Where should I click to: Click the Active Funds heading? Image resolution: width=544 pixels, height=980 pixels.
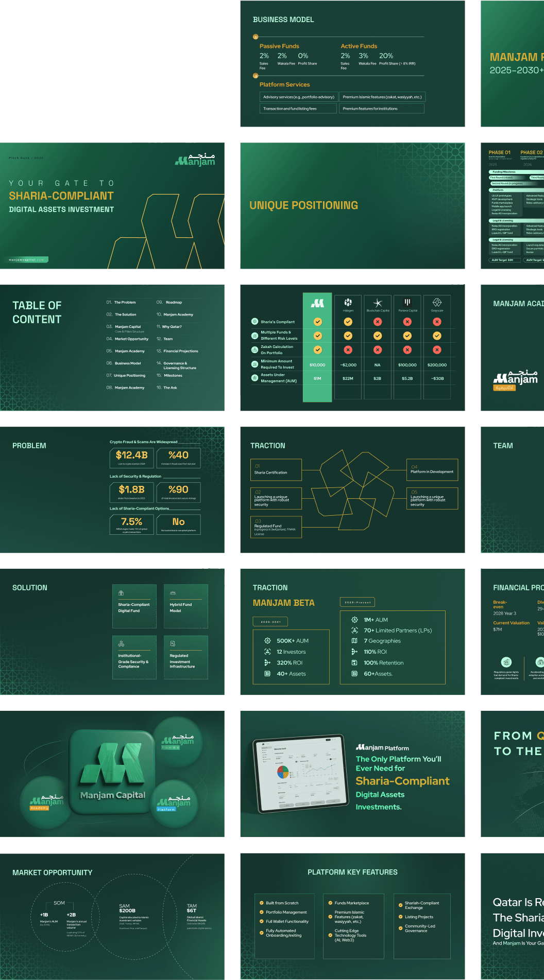point(359,46)
